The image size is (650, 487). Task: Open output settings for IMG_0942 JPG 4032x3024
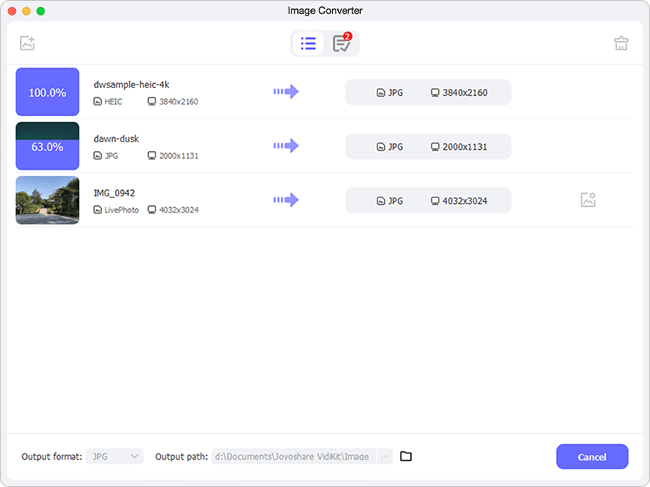coord(428,201)
